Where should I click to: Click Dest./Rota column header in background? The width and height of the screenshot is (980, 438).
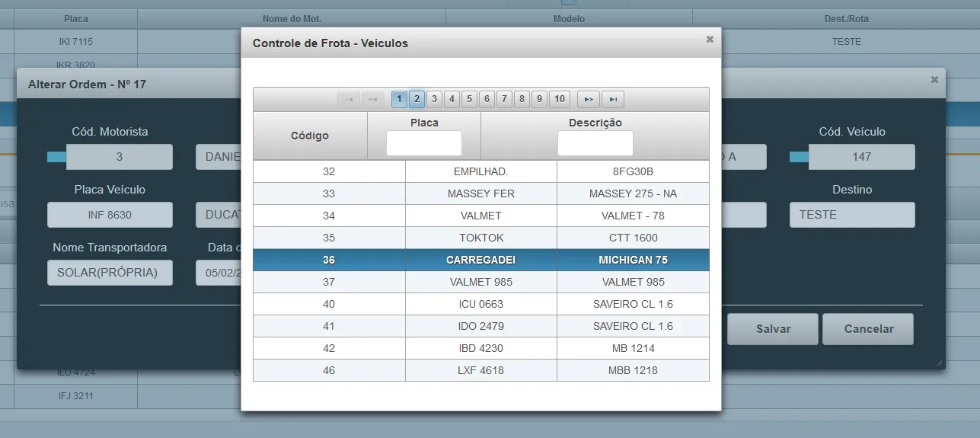click(847, 18)
